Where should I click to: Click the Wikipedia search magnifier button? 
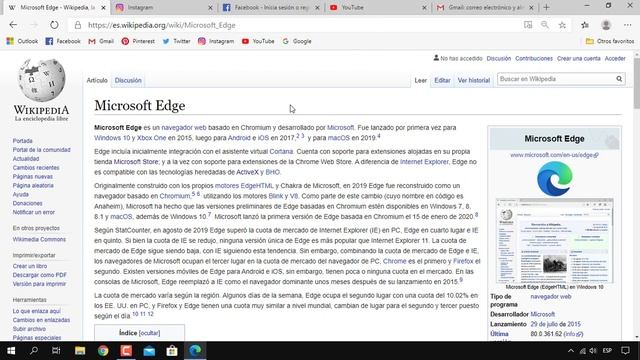619,79
